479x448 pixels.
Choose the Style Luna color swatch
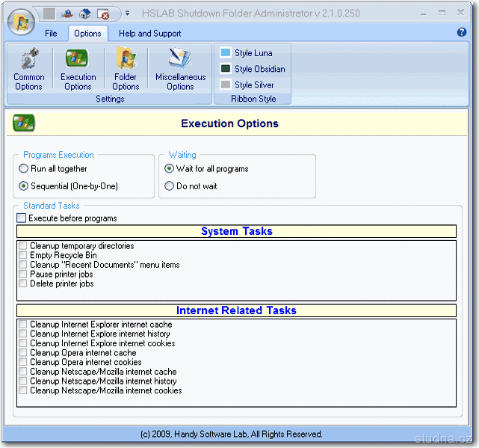tap(226, 53)
